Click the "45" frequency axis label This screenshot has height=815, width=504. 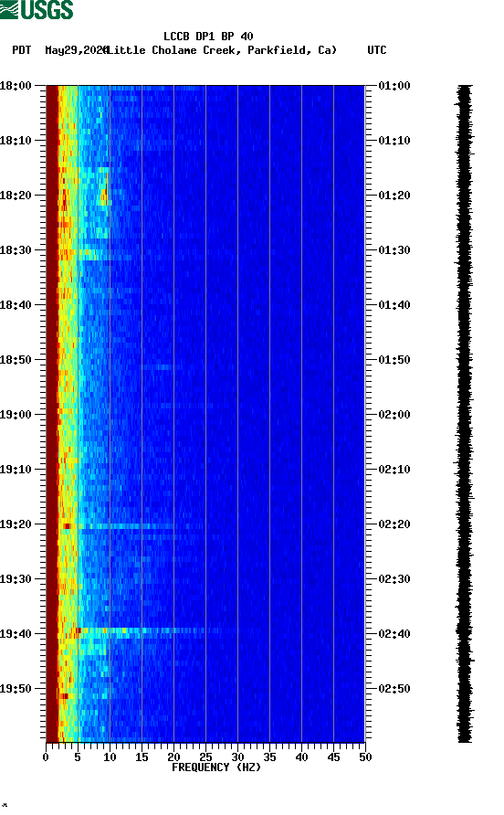pos(333,757)
